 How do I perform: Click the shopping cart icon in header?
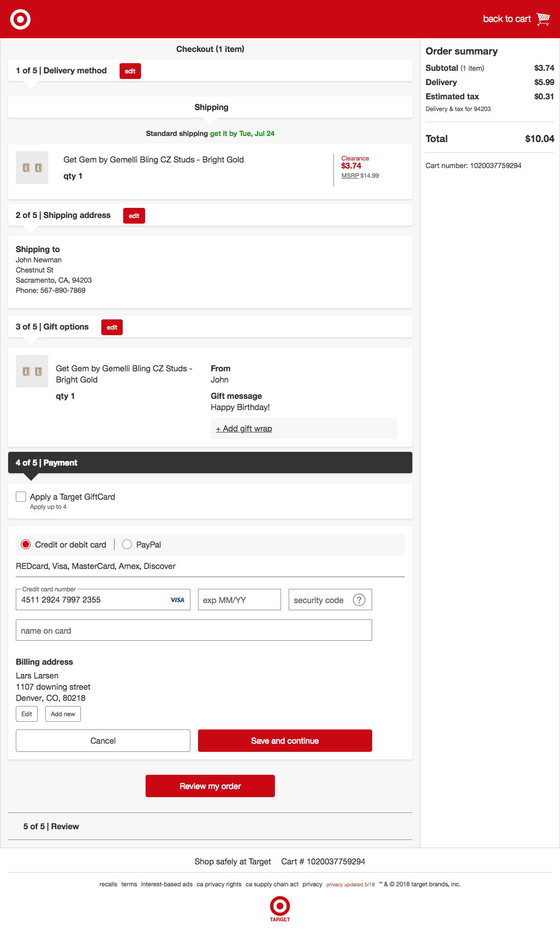point(543,19)
